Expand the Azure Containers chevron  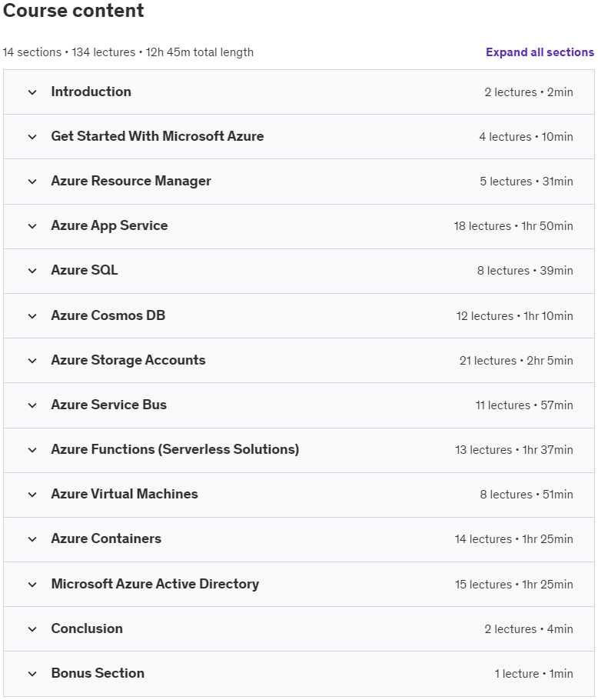[x=32, y=539]
